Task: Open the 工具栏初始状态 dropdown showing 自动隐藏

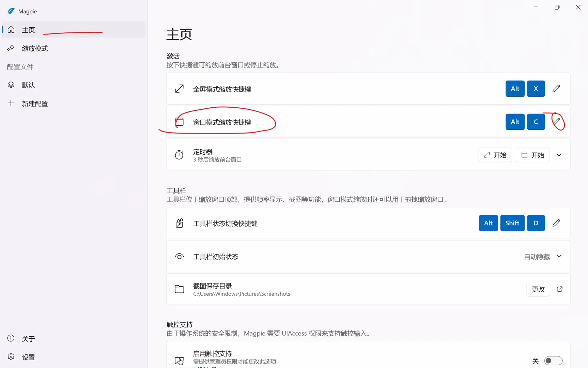Action: pyautogui.click(x=543, y=256)
